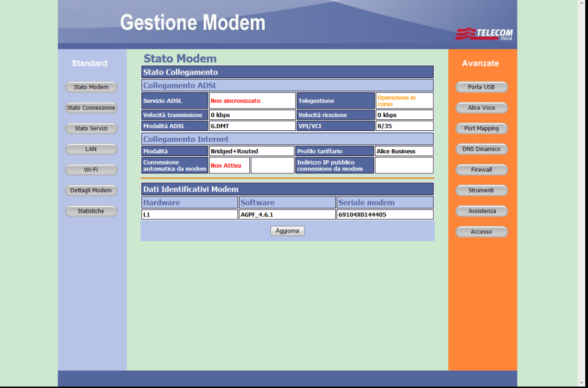Click the Telecom Italia logo
This screenshot has width=588, height=388.
(485, 33)
